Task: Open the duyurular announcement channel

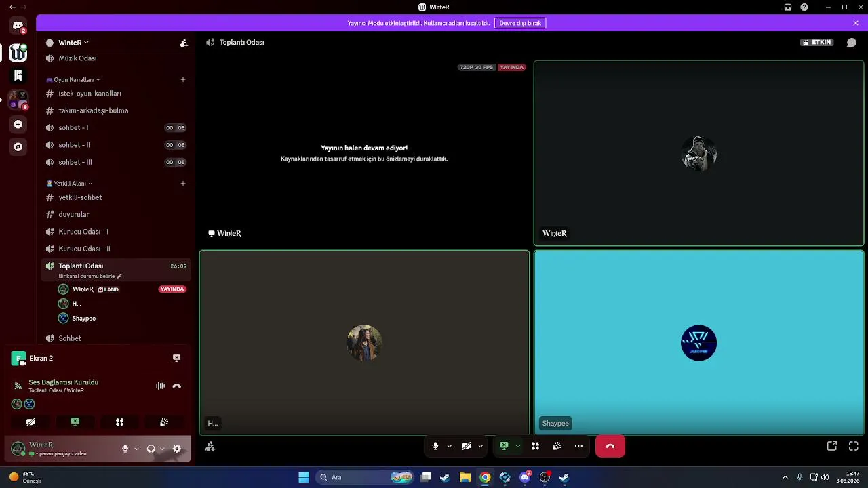Action: (x=115, y=214)
